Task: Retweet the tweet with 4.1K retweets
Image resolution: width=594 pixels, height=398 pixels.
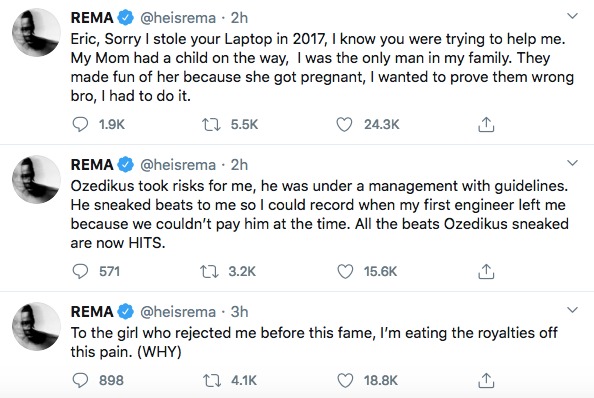Action: pyautogui.click(x=212, y=380)
